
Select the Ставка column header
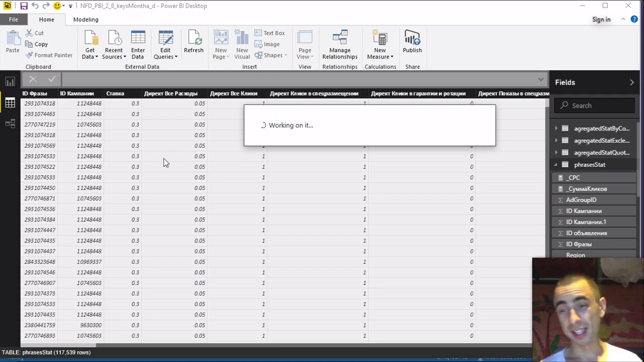tap(123, 94)
